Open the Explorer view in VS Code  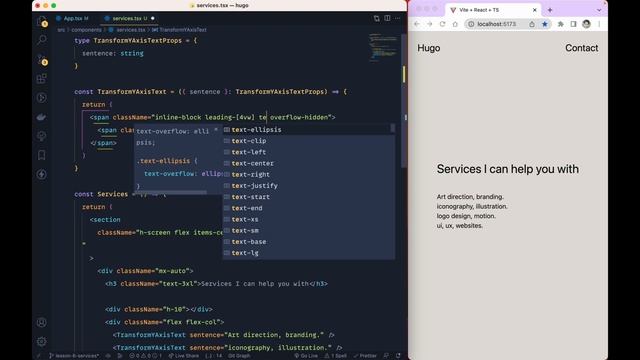tap(42, 21)
